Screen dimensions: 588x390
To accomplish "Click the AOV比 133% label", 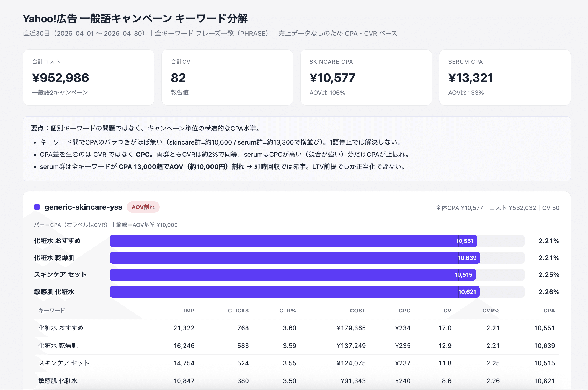I will 466,93.
